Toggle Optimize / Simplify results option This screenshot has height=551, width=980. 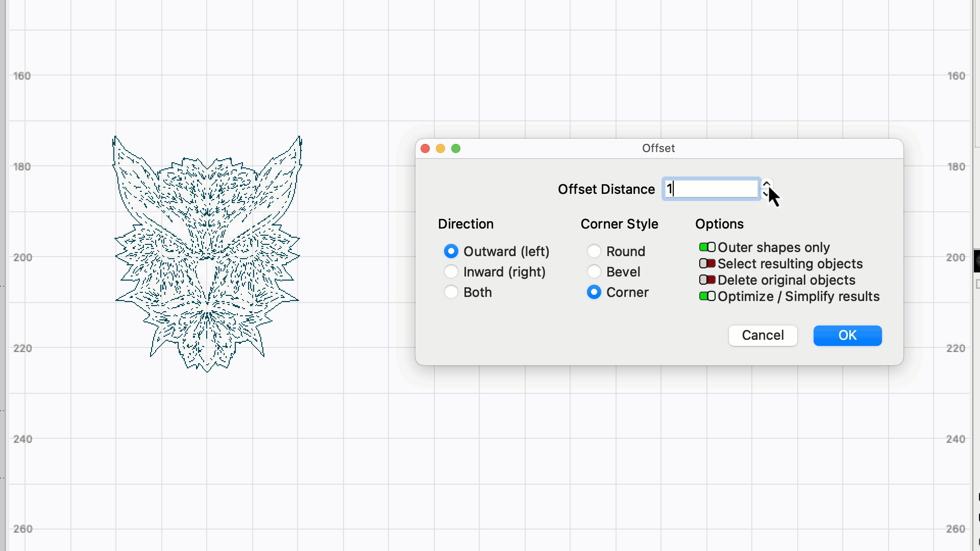[706, 296]
